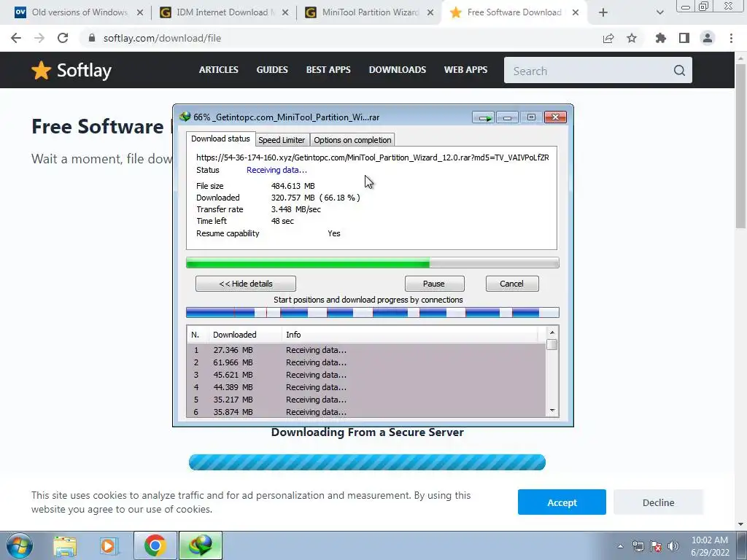Open GUIDES in Softlay navigation

pyautogui.click(x=272, y=69)
